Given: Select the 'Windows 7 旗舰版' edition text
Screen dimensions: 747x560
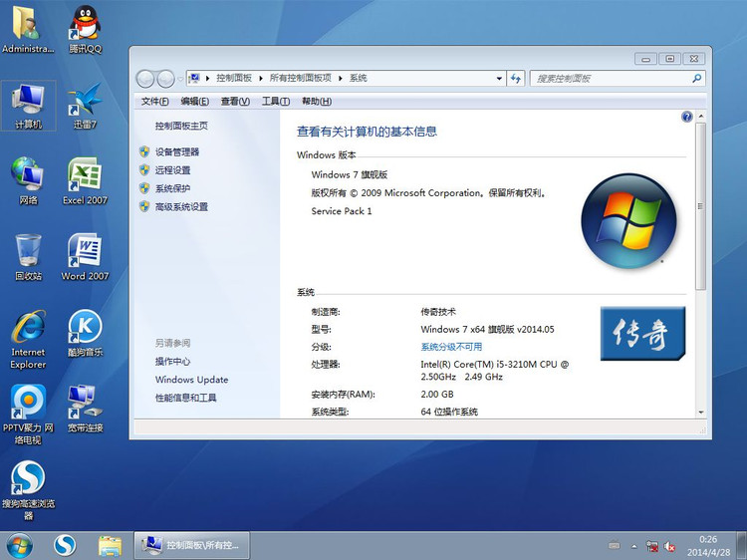Looking at the screenshot, I should coord(350,174).
